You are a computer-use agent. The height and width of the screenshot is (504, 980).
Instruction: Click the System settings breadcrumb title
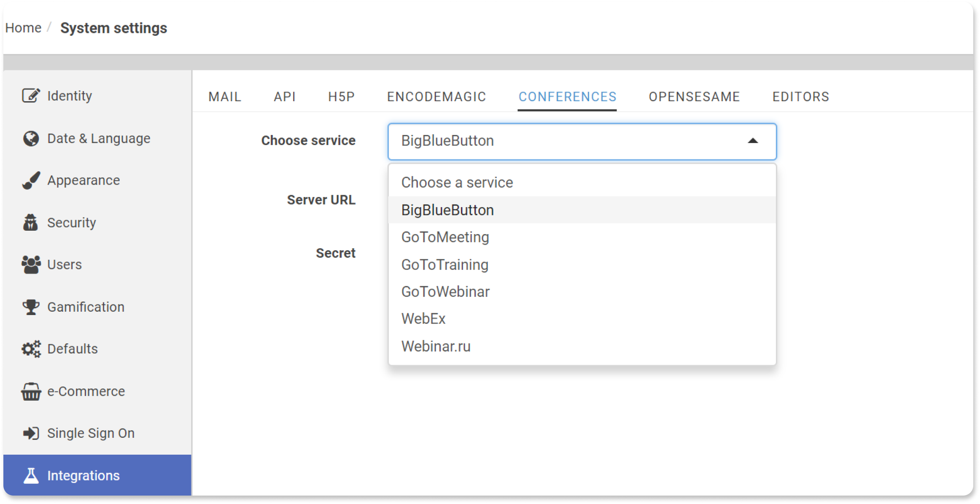pos(113,28)
